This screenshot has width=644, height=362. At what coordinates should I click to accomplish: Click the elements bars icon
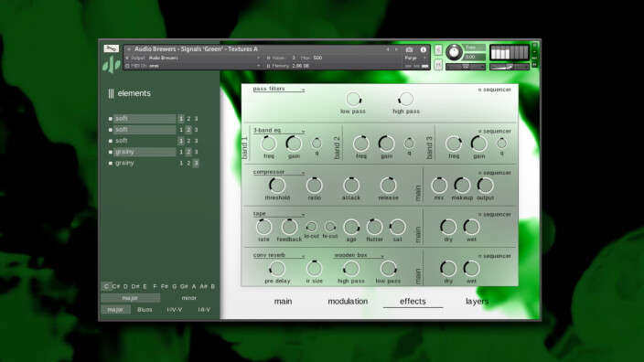(111, 93)
